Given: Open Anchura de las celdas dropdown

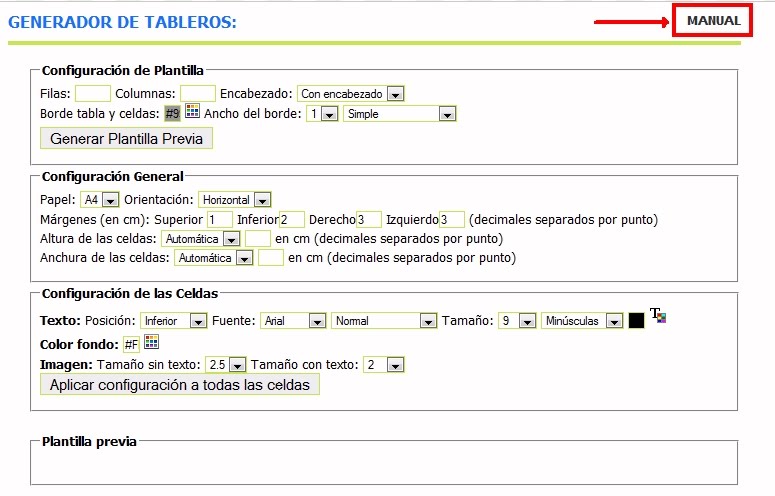Looking at the screenshot, I should (x=214, y=257).
